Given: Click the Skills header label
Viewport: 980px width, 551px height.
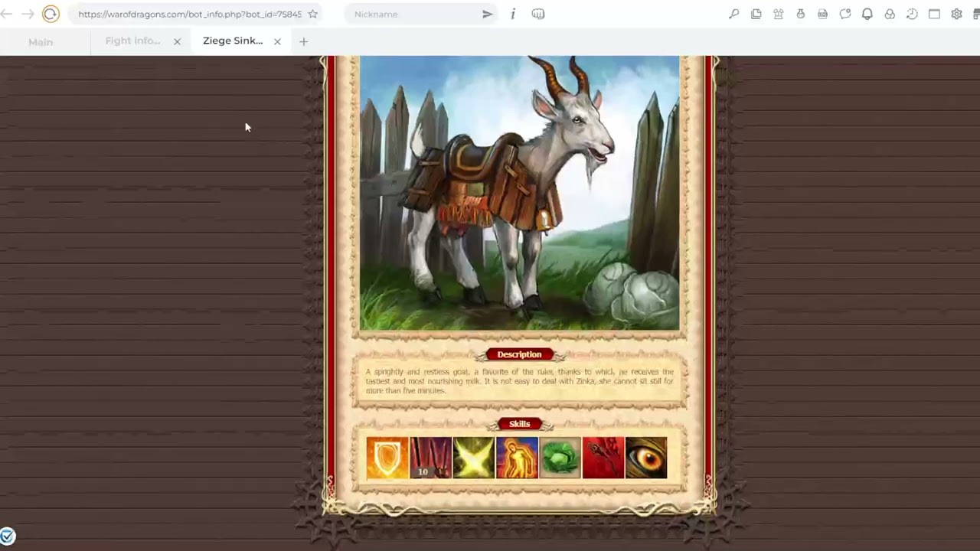Looking at the screenshot, I should click(x=519, y=424).
